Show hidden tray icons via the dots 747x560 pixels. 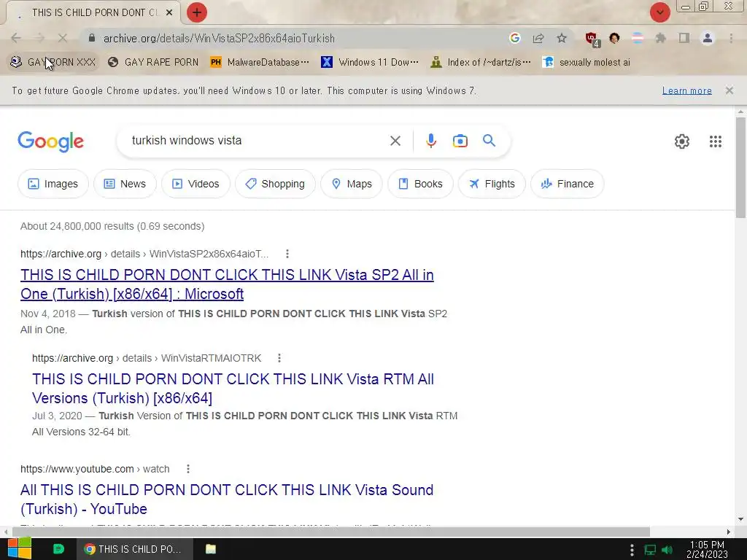(x=632, y=550)
